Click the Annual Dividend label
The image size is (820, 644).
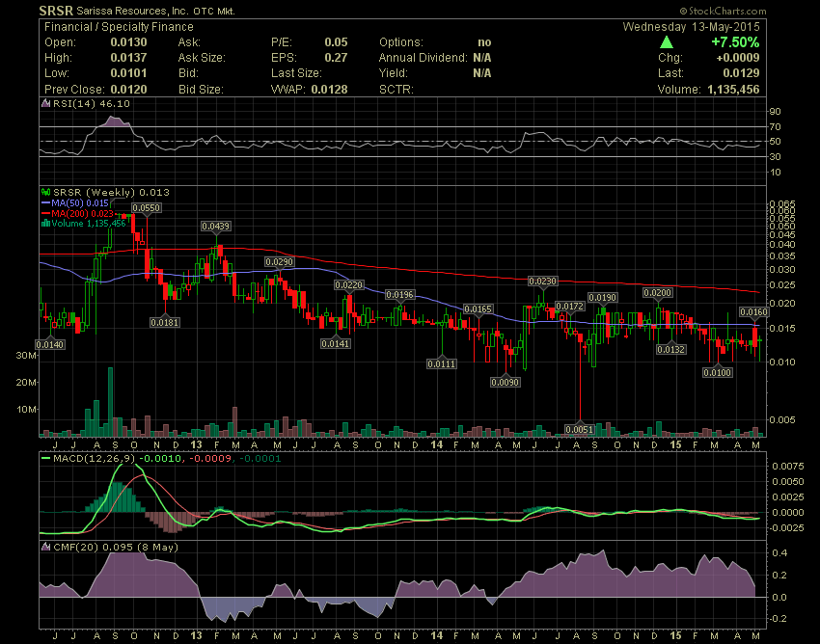[x=424, y=58]
